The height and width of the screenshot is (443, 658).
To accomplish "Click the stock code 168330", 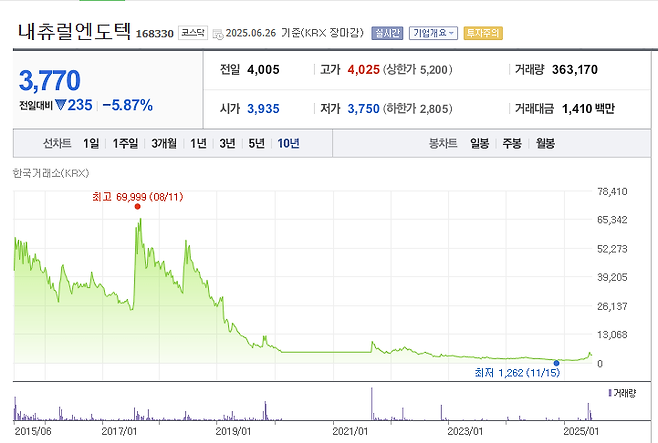I will [x=154, y=34].
